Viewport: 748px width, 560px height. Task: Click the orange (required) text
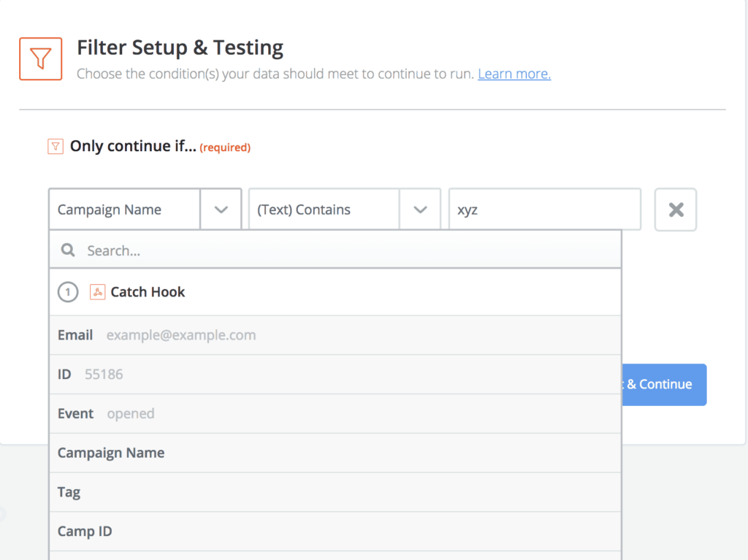click(x=225, y=147)
